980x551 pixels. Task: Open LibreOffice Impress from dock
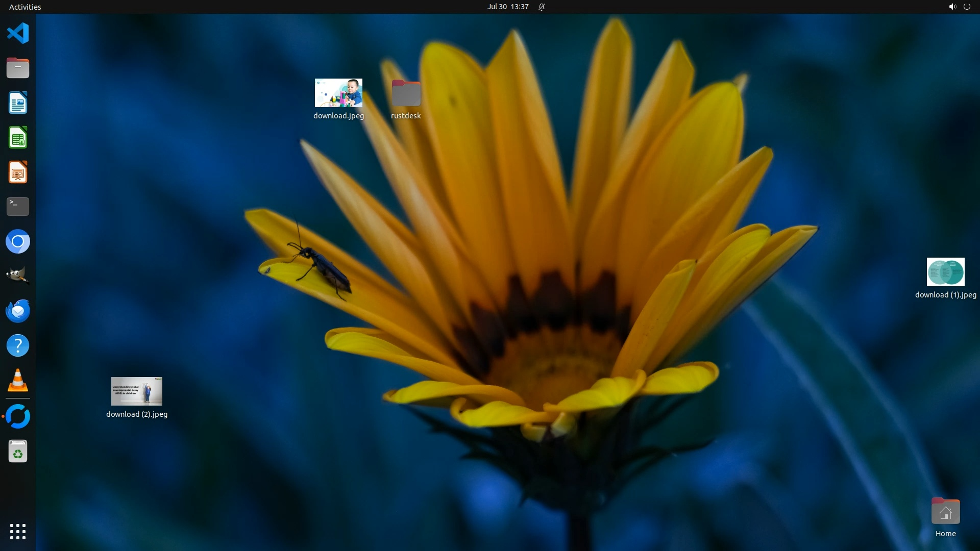point(18,172)
